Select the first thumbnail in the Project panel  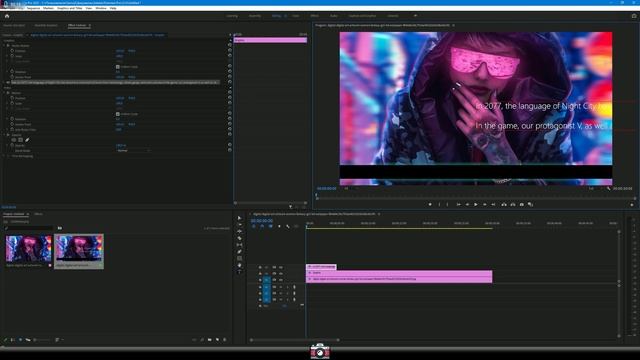(29, 248)
